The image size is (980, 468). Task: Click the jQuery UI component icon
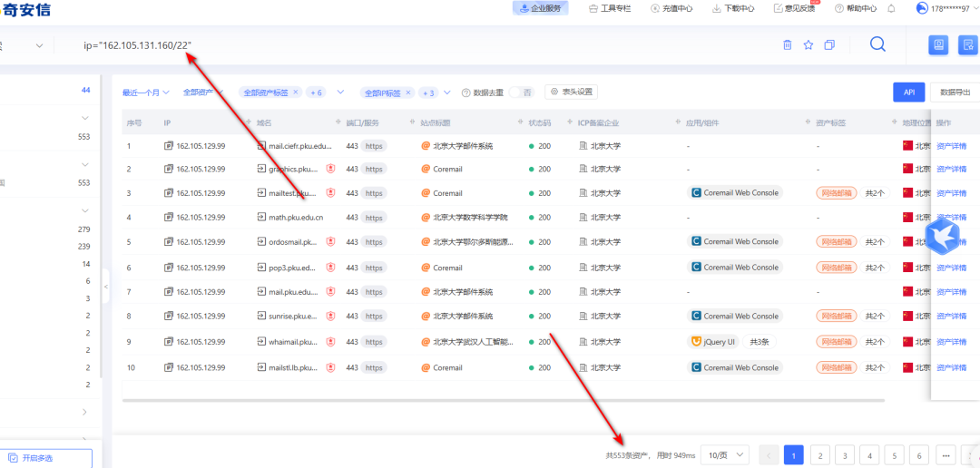(696, 342)
